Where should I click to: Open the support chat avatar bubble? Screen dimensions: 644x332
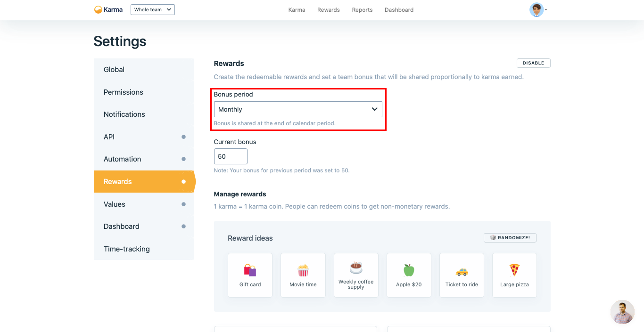(x=622, y=312)
